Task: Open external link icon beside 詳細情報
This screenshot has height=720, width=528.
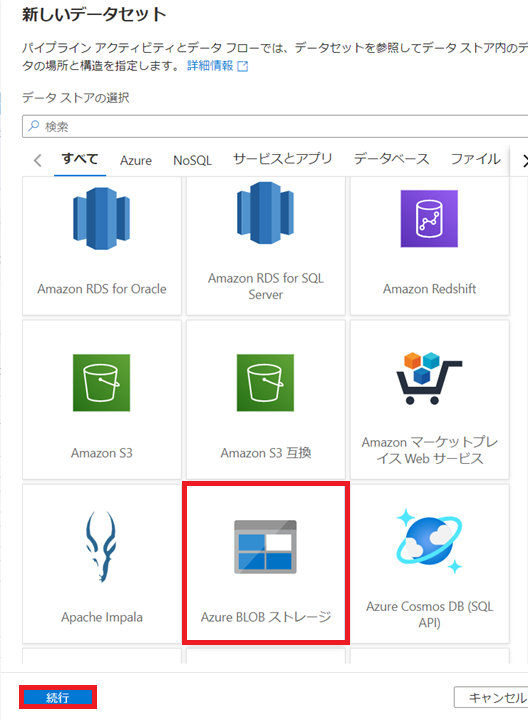Action: [x=243, y=66]
